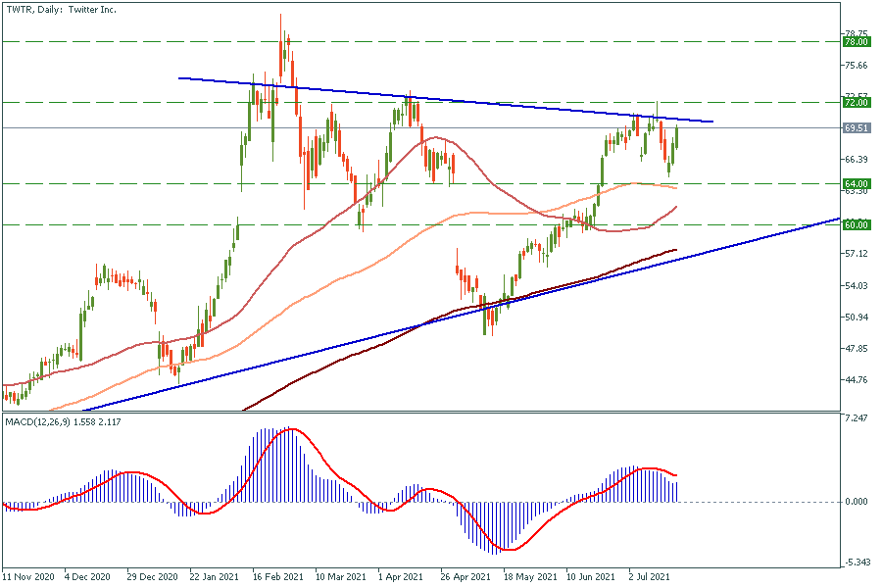Image resolution: width=882 pixels, height=588 pixels.
Task: Click the 78.00 price level label
Action: pyautogui.click(x=857, y=42)
